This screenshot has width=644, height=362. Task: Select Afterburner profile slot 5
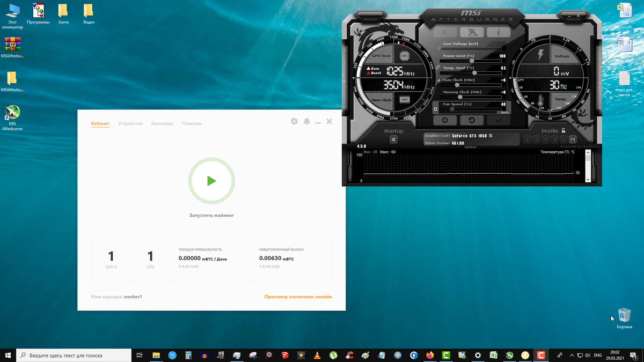[563, 139]
